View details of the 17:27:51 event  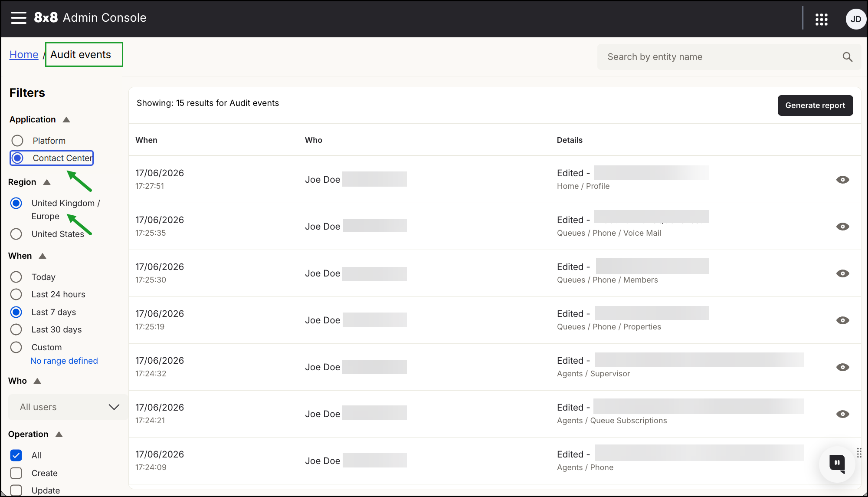[x=842, y=180]
